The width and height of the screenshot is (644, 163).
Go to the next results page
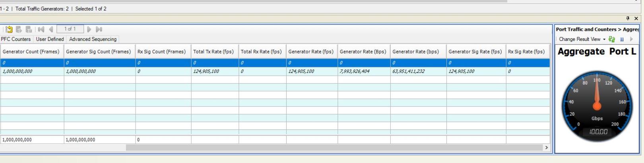point(89,29)
